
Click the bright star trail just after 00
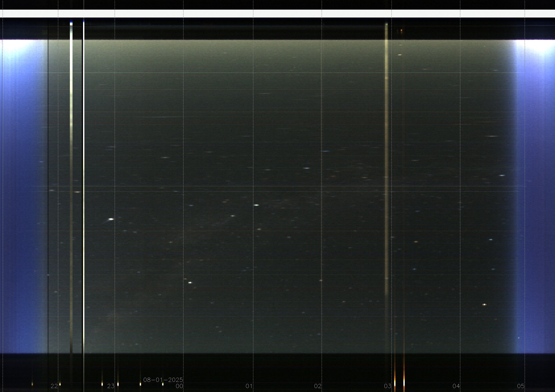tap(190, 283)
